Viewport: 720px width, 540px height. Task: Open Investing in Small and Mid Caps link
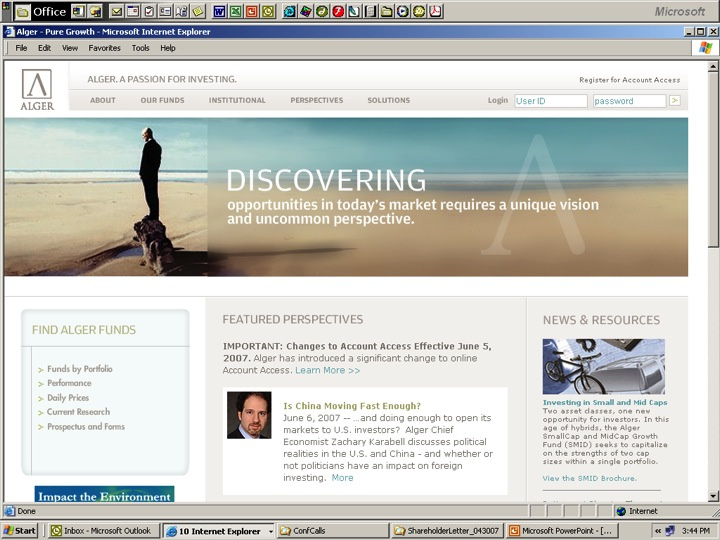coord(605,402)
